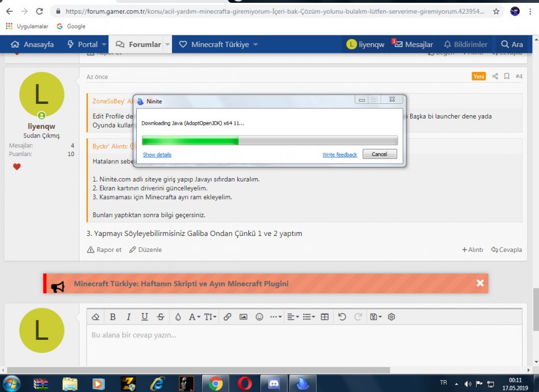The width and height of the screenshot is (539, 392).
Task: Click the horizontal page scrollbar
Action: (x=199, y=370)
